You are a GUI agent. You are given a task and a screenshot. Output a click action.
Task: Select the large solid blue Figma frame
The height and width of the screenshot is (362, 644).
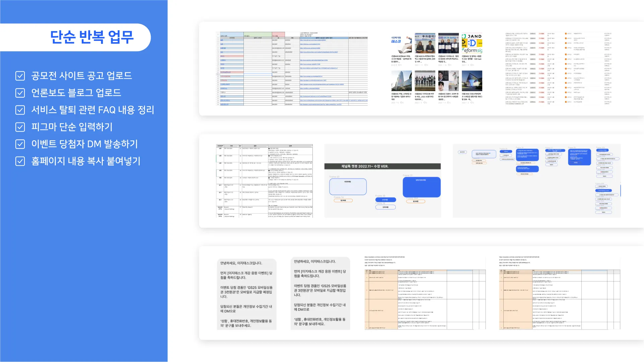[x=421, y=187]
